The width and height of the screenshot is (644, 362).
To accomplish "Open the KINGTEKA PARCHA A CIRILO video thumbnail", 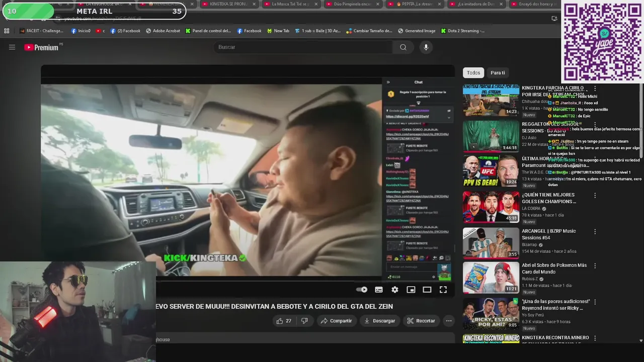I will pos(491,100).
